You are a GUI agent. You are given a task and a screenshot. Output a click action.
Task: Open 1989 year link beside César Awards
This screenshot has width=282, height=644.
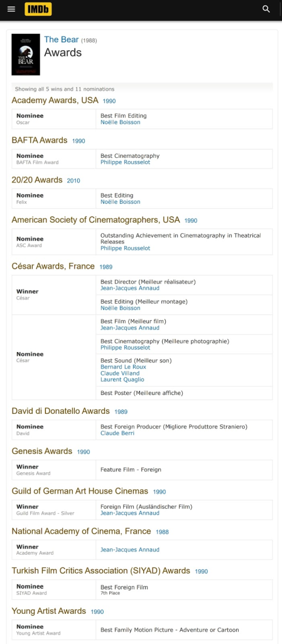(x=106, y=267)
